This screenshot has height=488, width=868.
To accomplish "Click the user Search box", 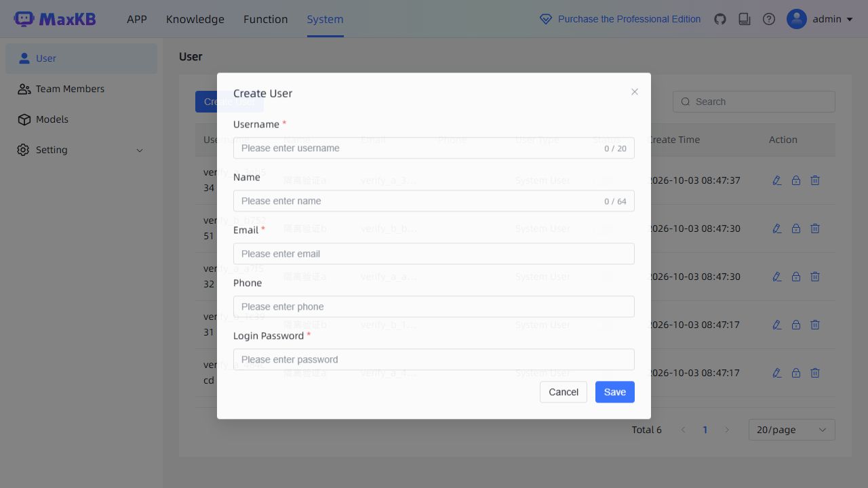I will click(754, 102).
